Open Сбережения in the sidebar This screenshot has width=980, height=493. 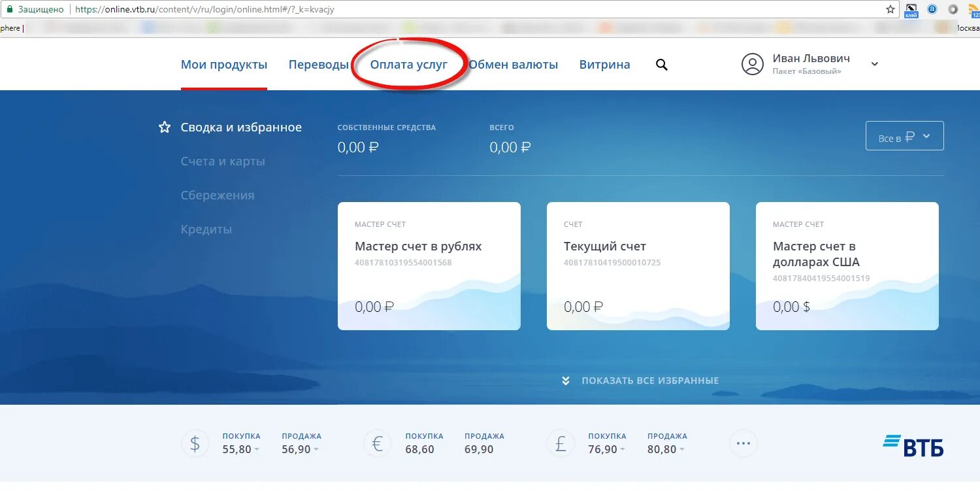coord(218,195)
